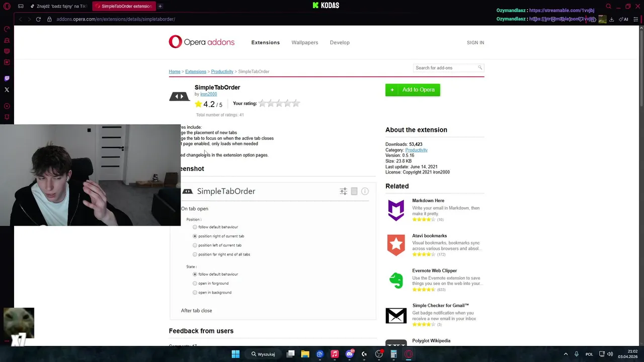
Task: Open the Opera menu logo button
Action: click(x=7, y=6)
